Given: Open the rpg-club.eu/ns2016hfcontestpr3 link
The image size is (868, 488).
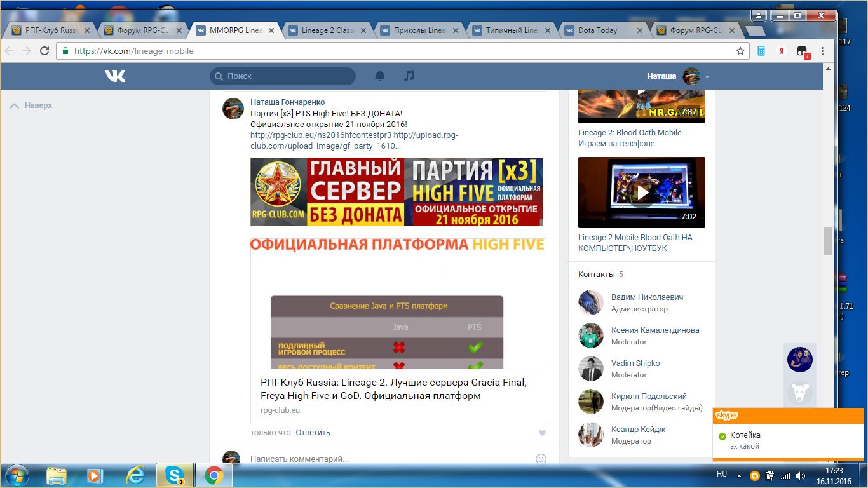Looking at the screenshot, I should [320, 135].
